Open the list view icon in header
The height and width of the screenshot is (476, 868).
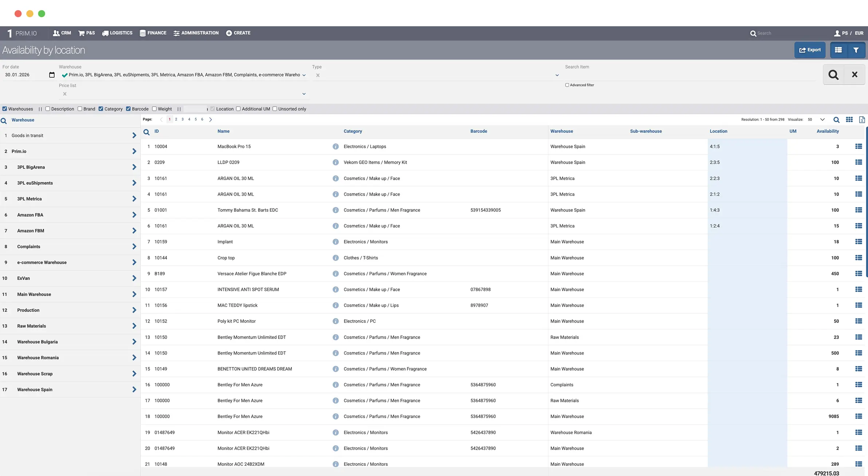coord(839,50)
